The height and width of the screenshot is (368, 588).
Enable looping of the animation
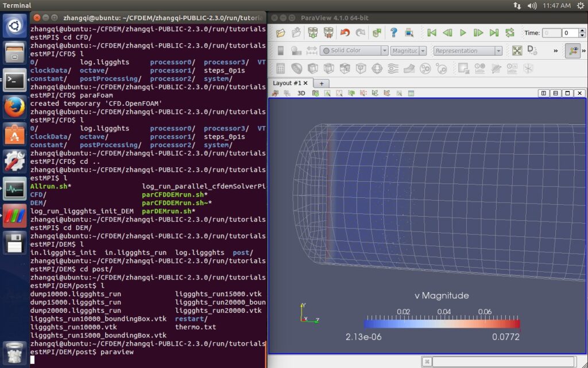pyautogui.click(x=509, y=33)
